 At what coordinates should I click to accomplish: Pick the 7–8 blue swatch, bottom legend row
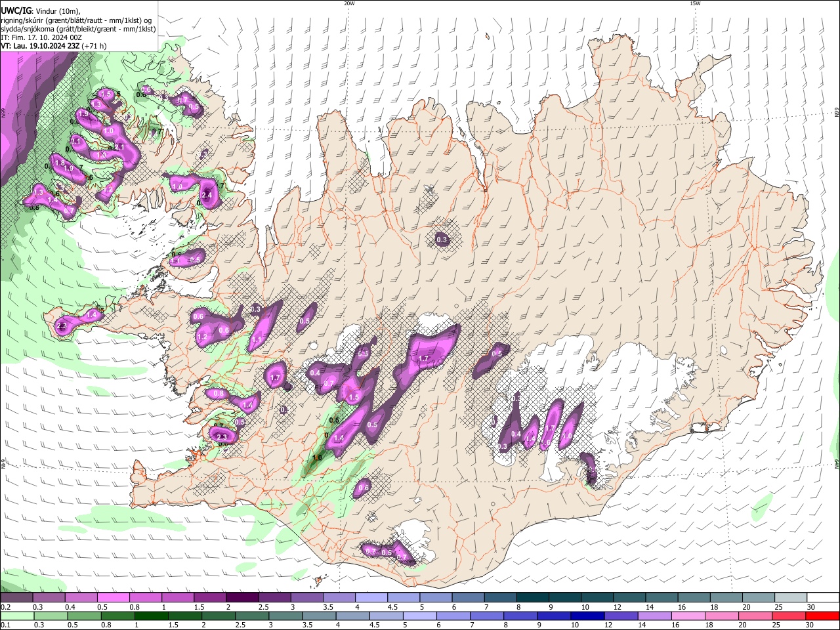(487, 616)
